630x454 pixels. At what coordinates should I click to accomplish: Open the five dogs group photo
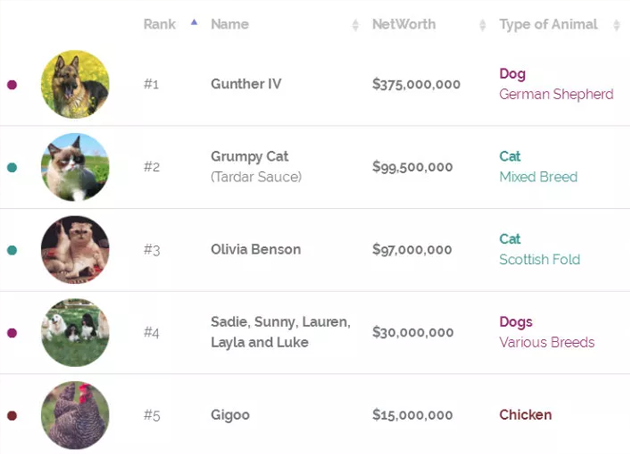(x=75, y=333)
